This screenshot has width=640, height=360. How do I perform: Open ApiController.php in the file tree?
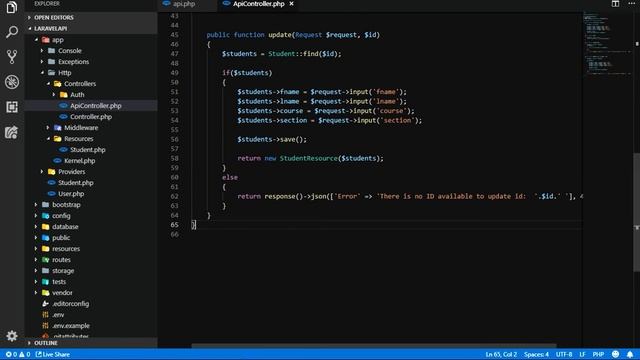[x=96, y=106]
